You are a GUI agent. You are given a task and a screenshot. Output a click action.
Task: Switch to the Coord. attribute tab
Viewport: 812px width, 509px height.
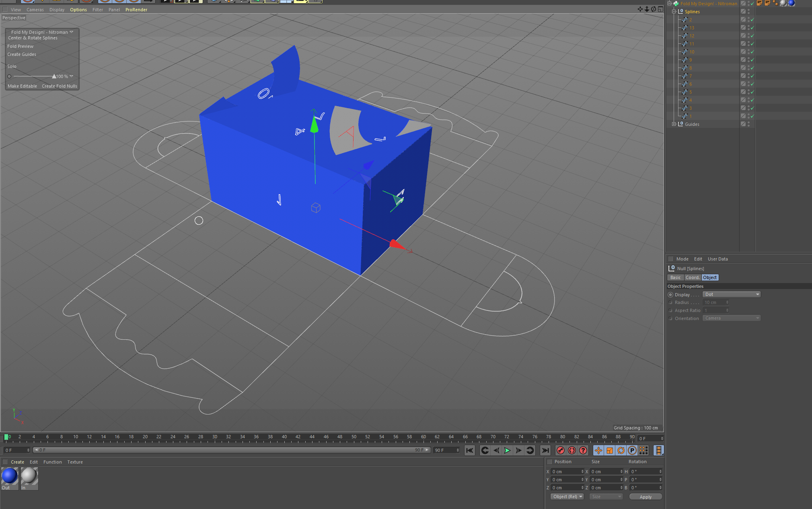pyautogui.click(x=693, y=277)
